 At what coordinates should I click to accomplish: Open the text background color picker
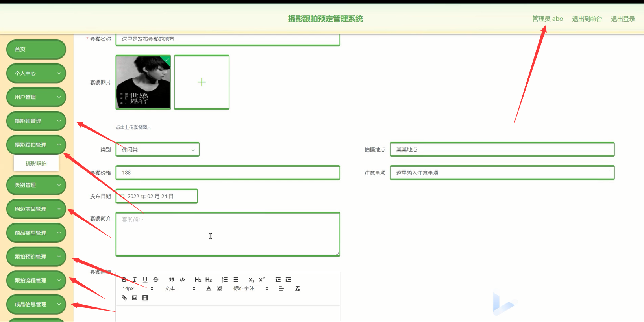click(219, 288)
